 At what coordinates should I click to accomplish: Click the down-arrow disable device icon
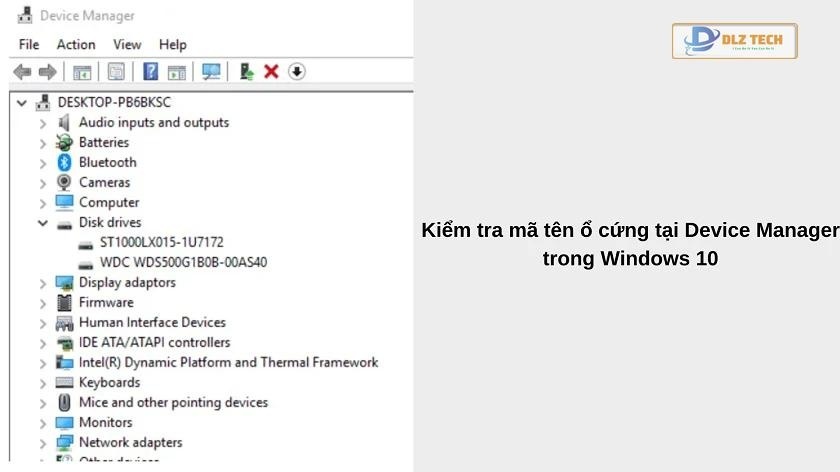(x=296, y=71)
